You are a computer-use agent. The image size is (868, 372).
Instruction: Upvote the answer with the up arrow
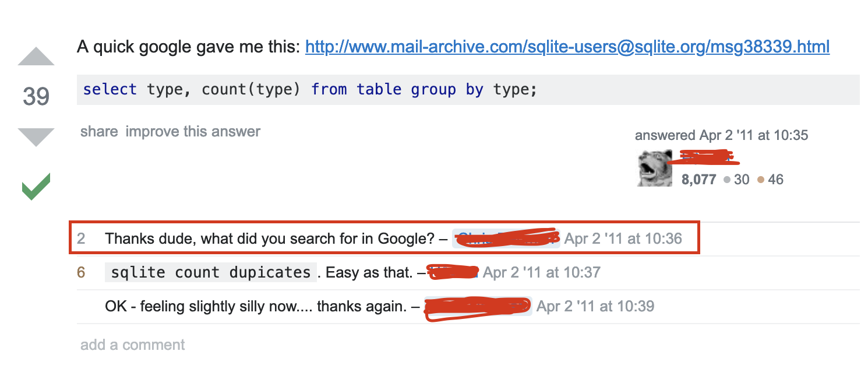click(x=36, y=56)
